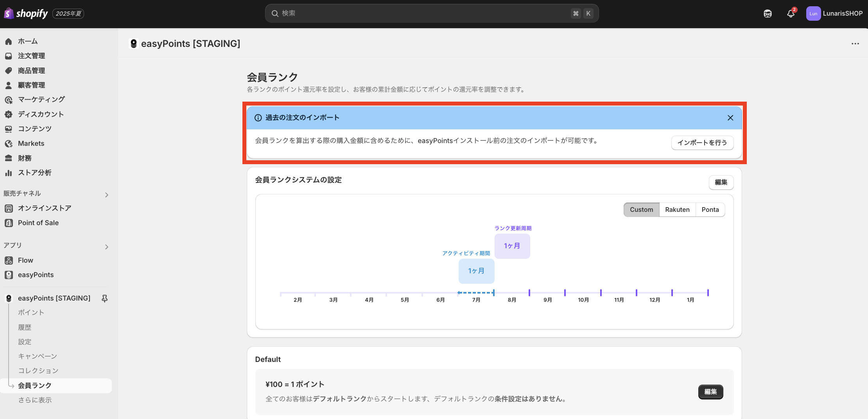Switch to the Ponta rank preset
The height and width of the screenshot is (419, 868).
point(710,209)
